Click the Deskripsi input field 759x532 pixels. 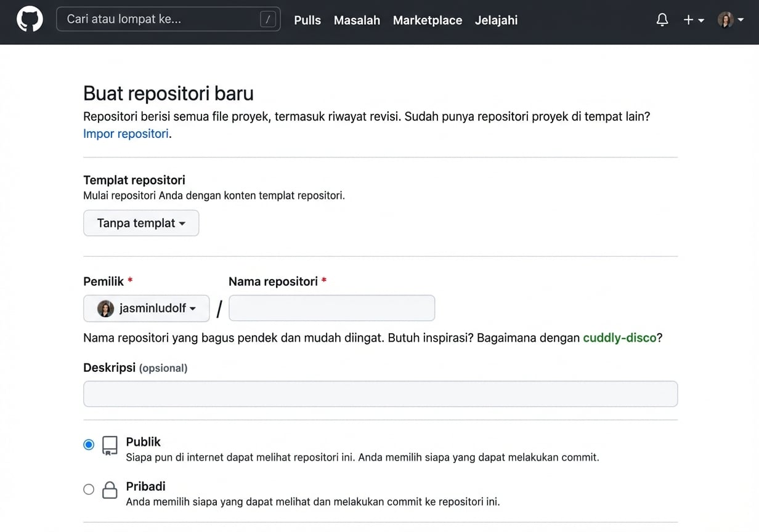(x=380, y=393)
